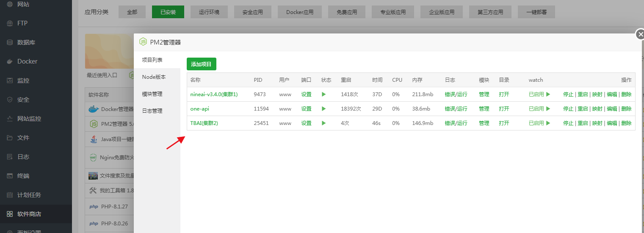
Task: Click the 软件商店 grid icon
Action: [x=10, y=214]
